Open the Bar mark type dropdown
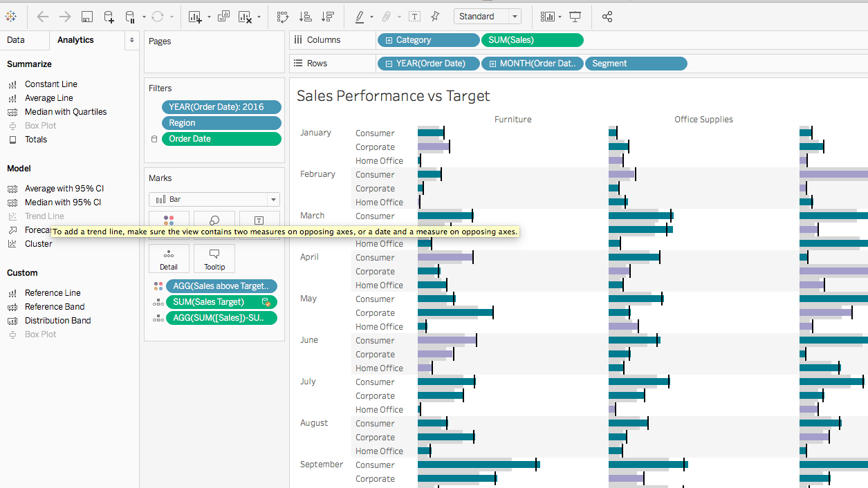This screenshot has height=488, width=868. click(214, 199)
